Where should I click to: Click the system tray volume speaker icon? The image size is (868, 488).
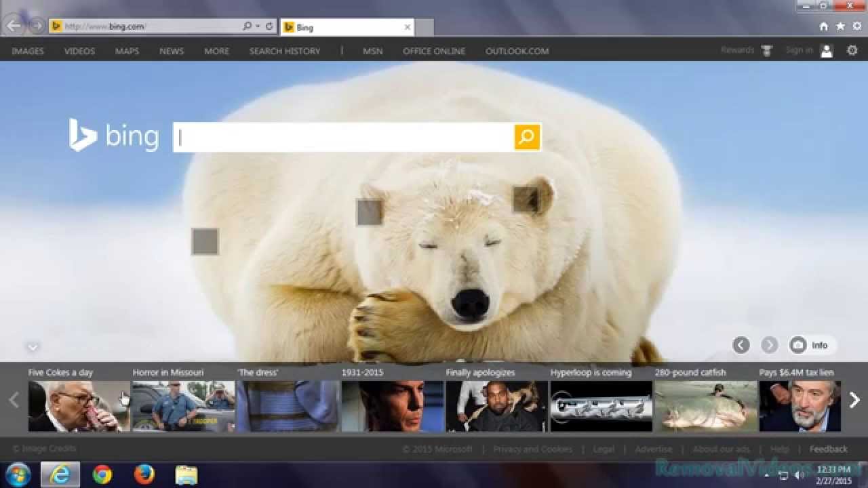[800, 475]
